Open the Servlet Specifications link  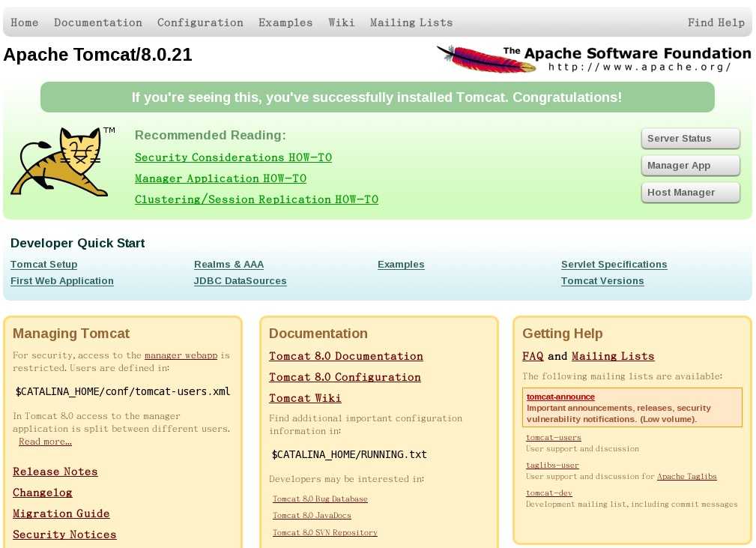click(x=614, y=265)
